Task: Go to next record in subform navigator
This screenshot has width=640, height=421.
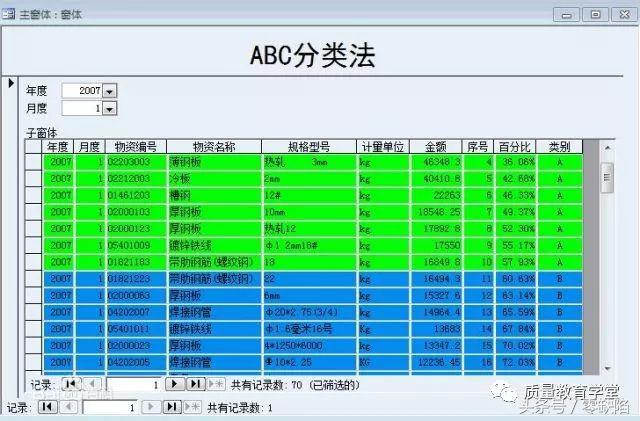Action: click(x=172, y=384)
